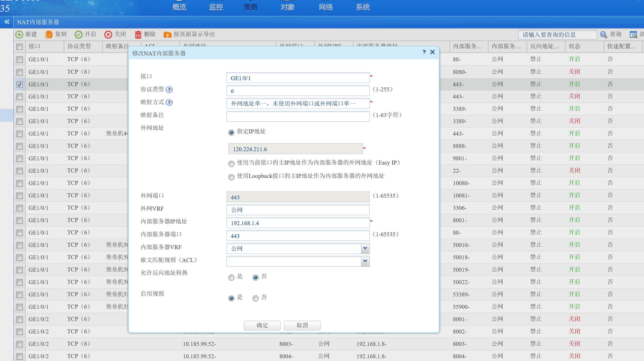
Task: Click the green 开启 enable checkmark icon
Action: pos(79,34)
